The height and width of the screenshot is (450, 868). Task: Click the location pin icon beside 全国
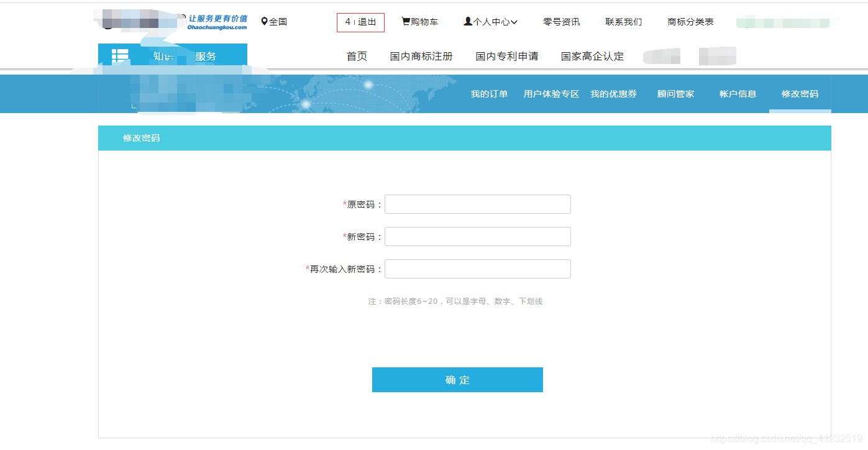point(264,22)
